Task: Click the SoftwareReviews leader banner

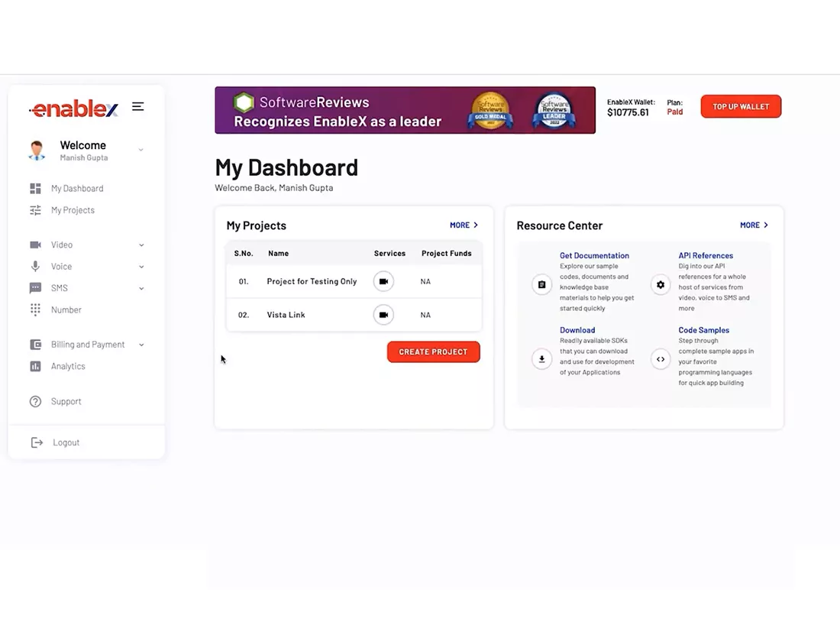Action: (405, 110)
